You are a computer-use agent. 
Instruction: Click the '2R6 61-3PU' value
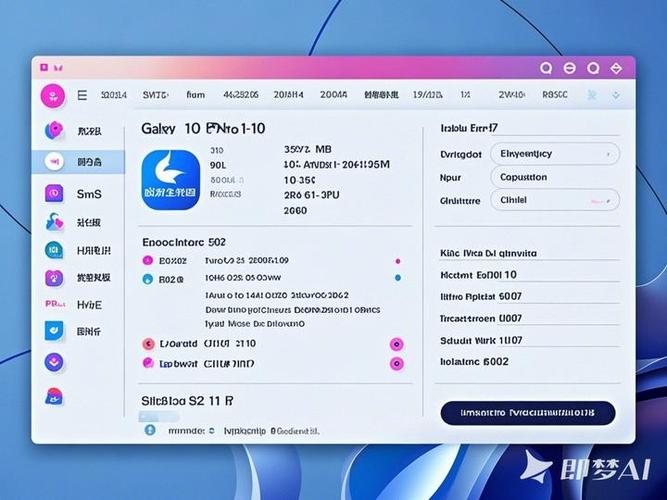tap(311, 195)
